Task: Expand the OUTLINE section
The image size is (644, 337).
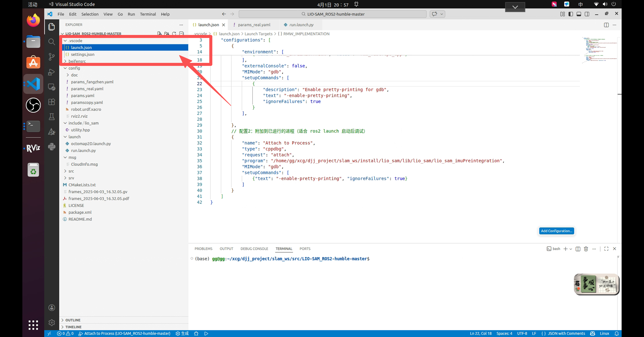Action: point(73,320)
